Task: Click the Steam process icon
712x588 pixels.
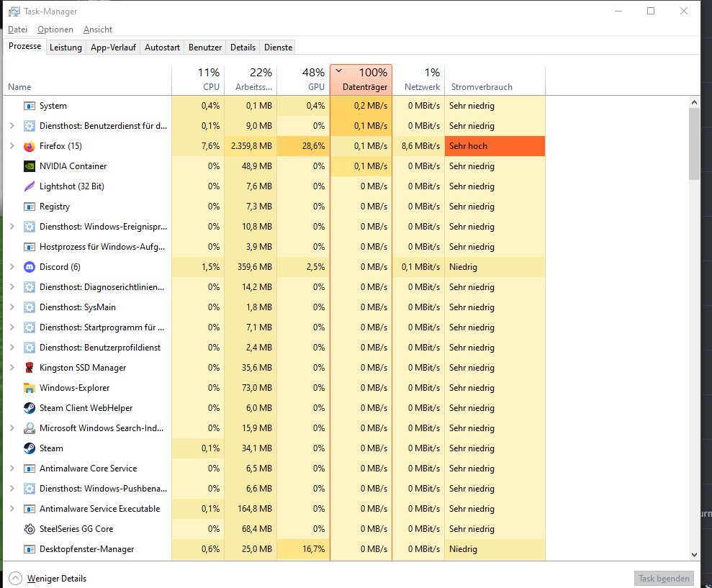Action: pos(30,448)
